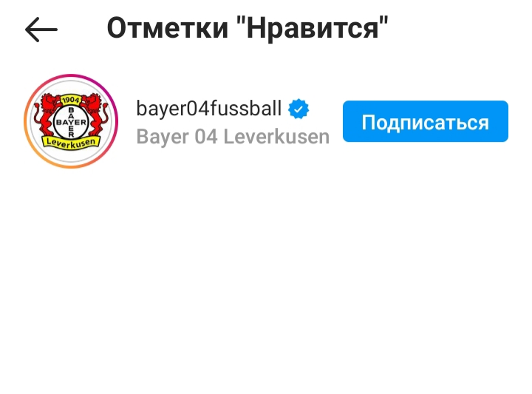The image size is (532, 394).
Task: Open the bayer04fussball username link
Action: point(209,109)
